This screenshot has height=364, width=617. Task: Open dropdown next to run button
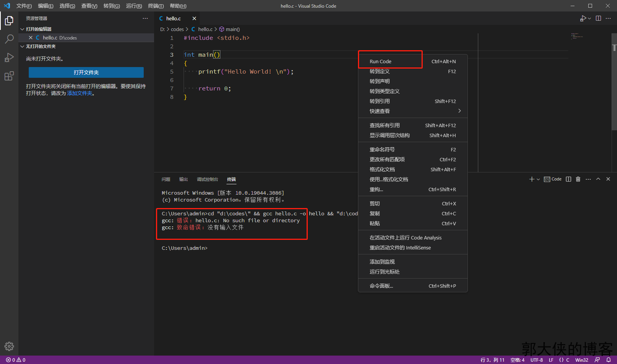(589, 18)
